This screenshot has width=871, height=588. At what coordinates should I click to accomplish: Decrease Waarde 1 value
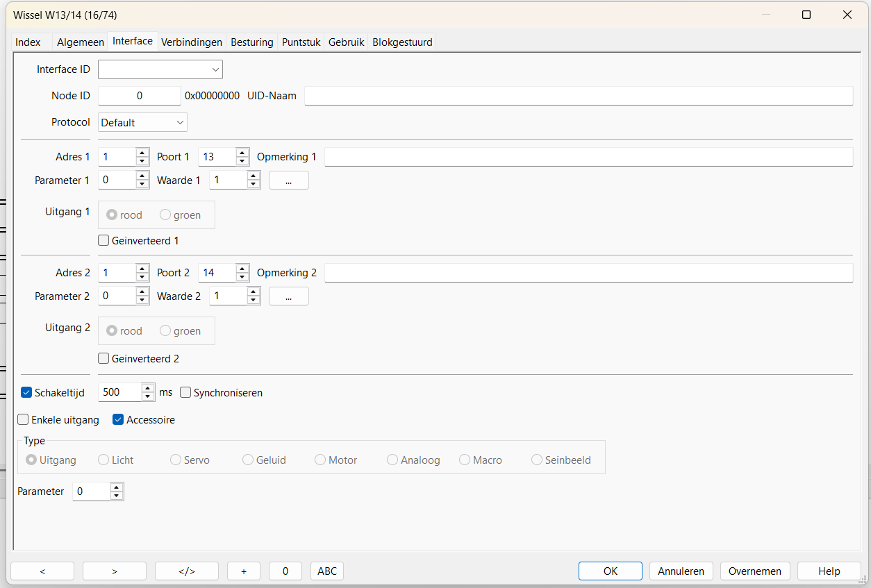coord(254,184)
